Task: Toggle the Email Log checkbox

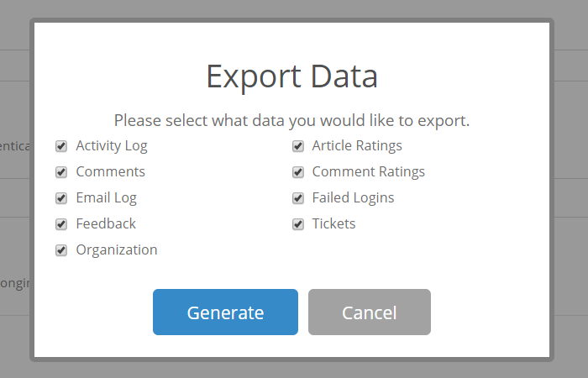Action: click(61, 198)
